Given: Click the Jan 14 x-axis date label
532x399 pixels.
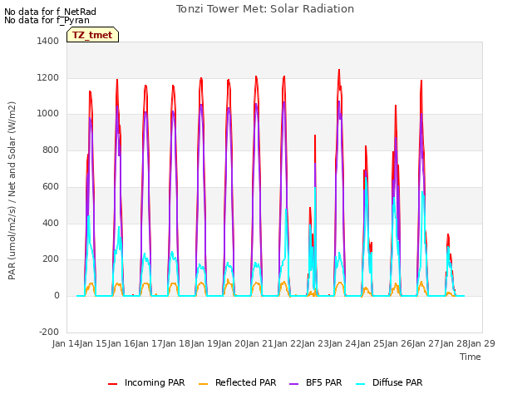Looking at the screenshot, I should tap(66, 343).
